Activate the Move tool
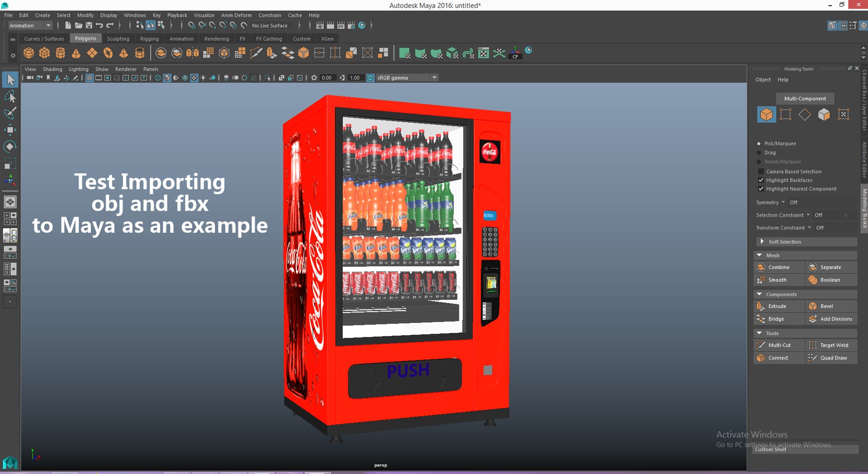This screenshot has height=474, width=868. pos(10,130)
